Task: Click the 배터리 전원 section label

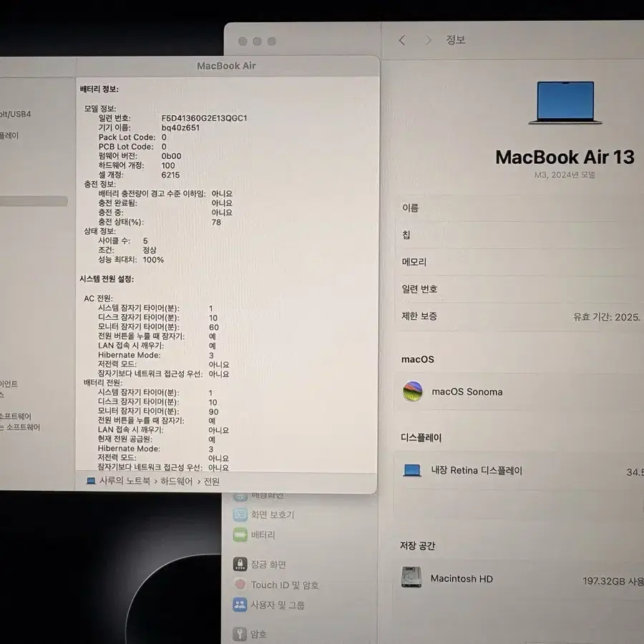Action: pos(102,383)
